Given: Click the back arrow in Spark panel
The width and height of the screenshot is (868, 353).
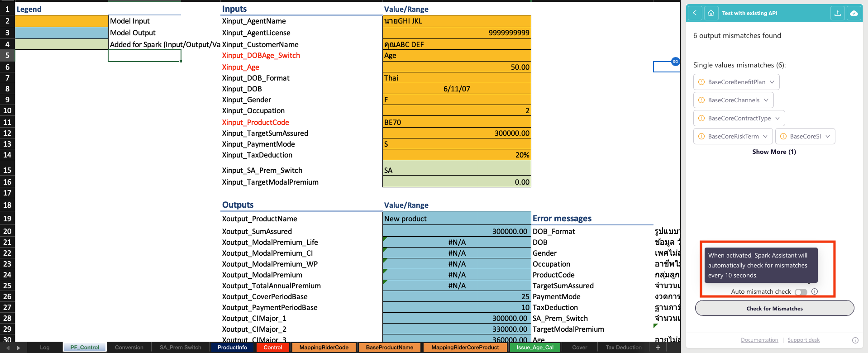Looking at the screenshot, I should click(x=695, y=13).
